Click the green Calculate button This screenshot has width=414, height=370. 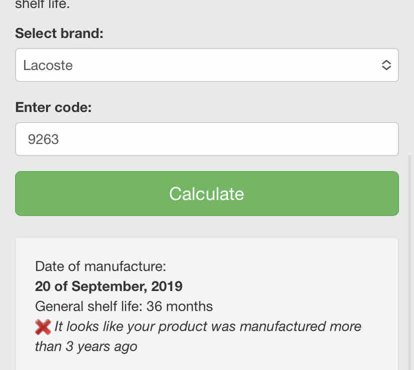[x=207, y=193]
